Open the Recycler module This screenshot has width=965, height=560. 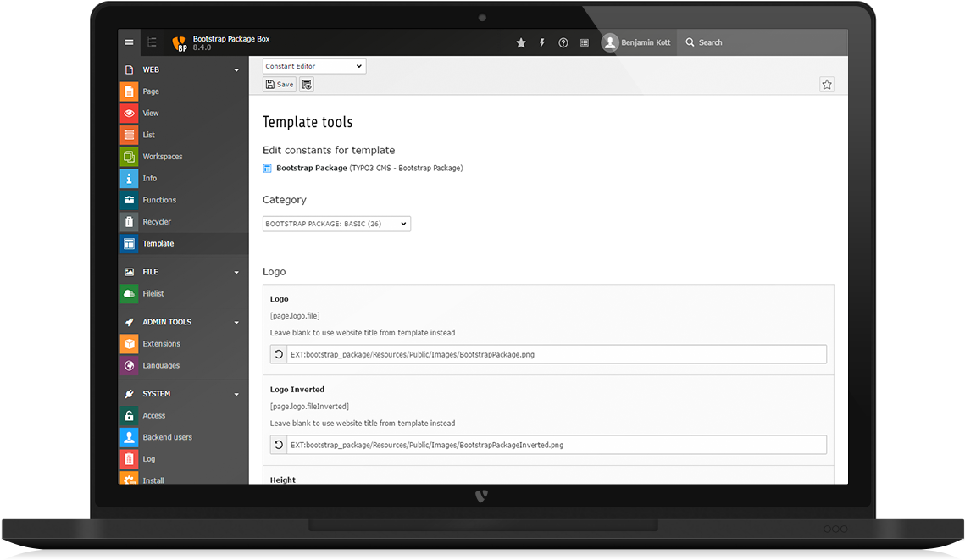click(156, 221)
